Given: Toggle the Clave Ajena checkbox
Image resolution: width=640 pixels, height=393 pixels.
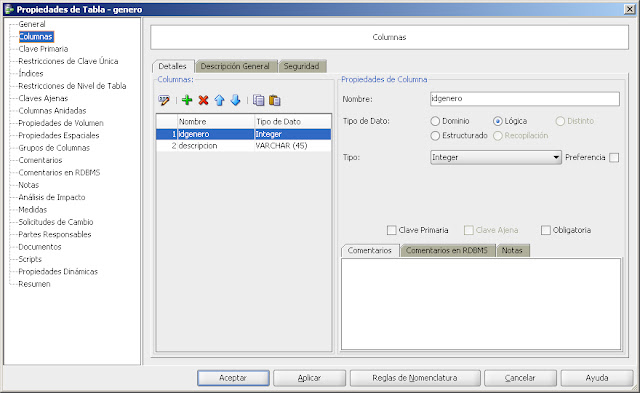Looking at the screenshot, I should [469, 230].
